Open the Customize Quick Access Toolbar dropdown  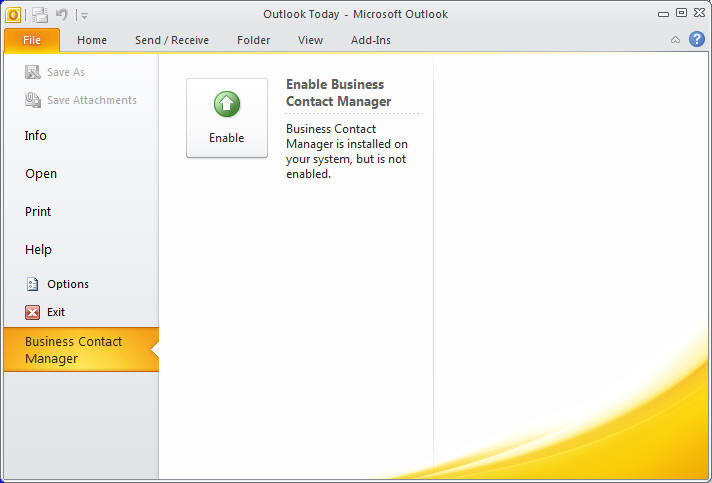tap(84, 16)
